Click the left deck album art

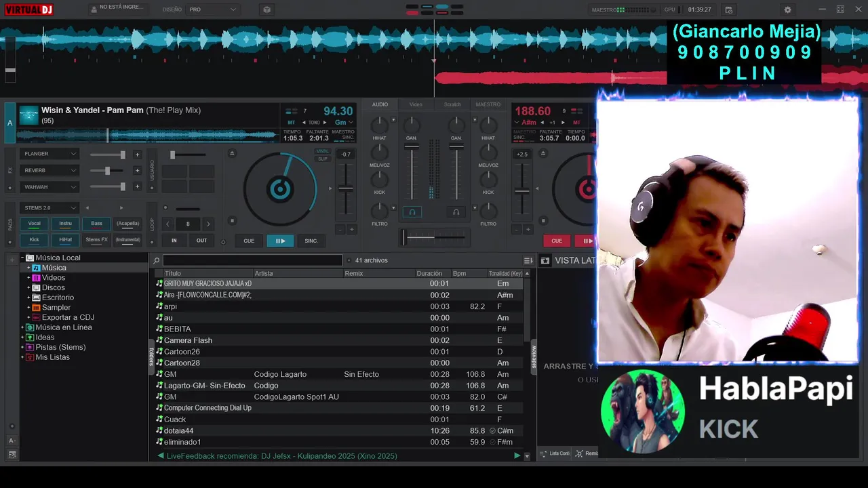coord(28,115)
